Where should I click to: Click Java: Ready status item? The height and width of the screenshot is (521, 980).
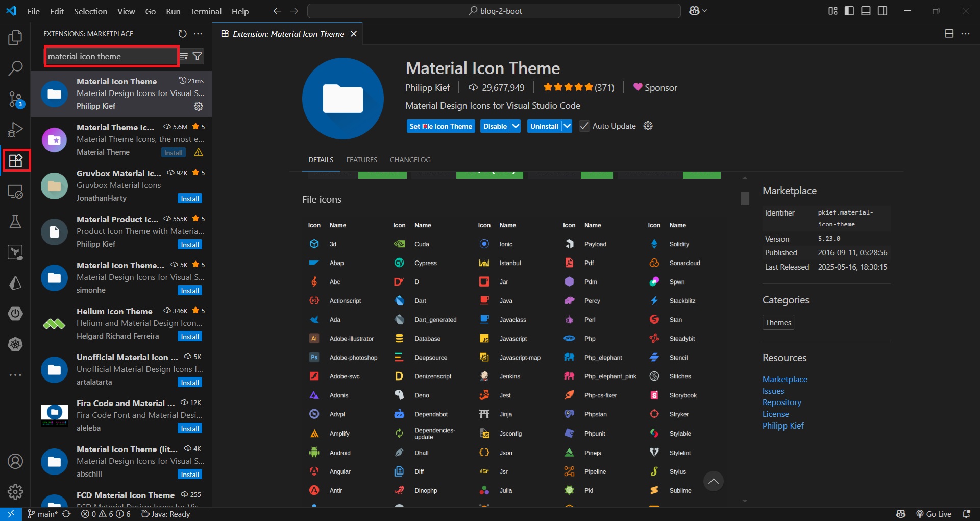click(165, 514)
